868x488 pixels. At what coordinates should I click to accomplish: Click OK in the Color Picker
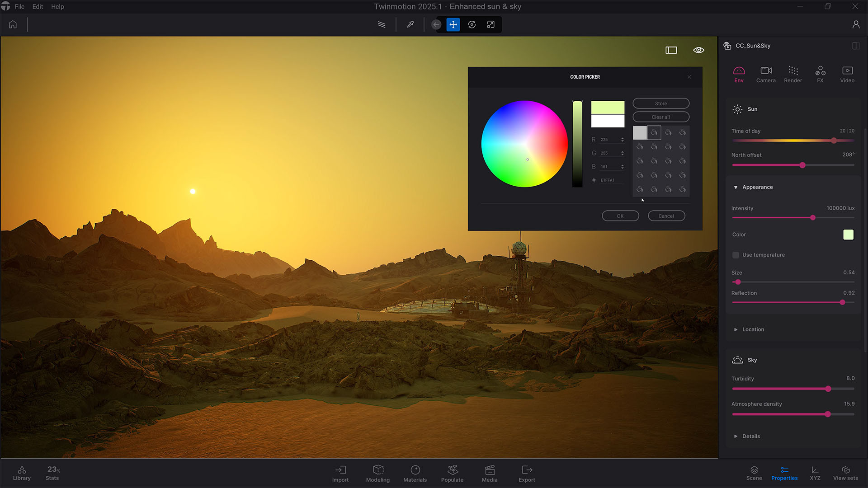620,216
